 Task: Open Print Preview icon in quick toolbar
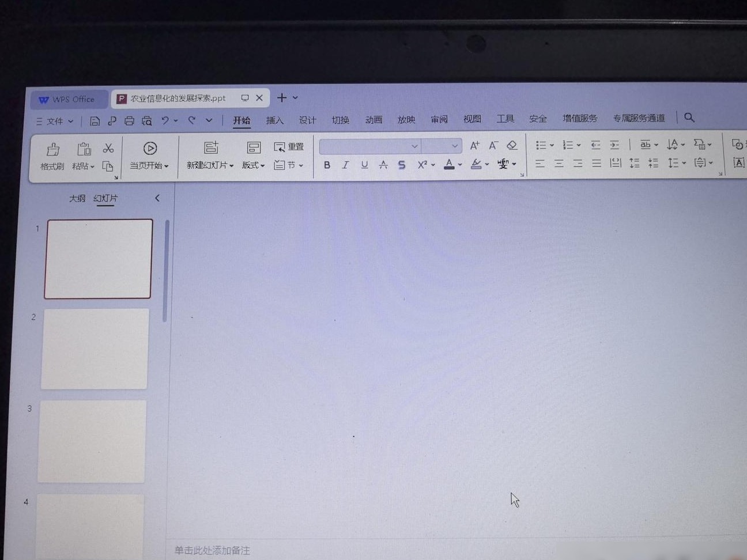click(x=147, y=121)
